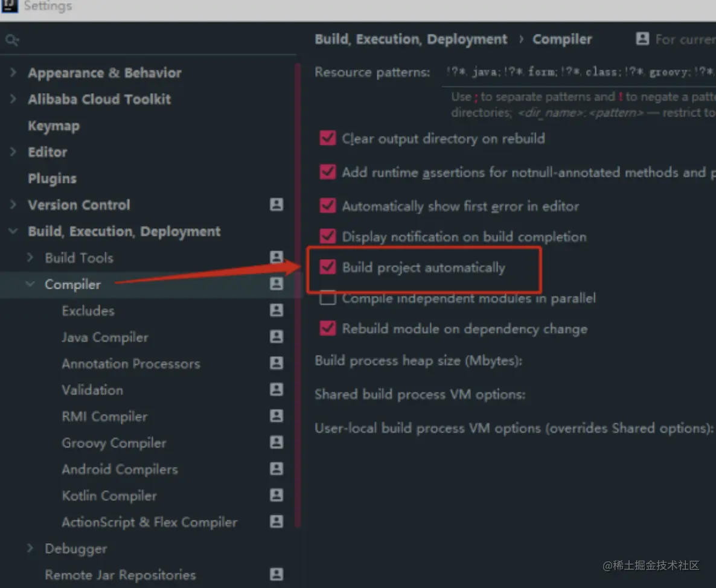This screenshot has height=588, width=716.
Task: Click the settings search magnifier icon
Action: coord(12,40)
